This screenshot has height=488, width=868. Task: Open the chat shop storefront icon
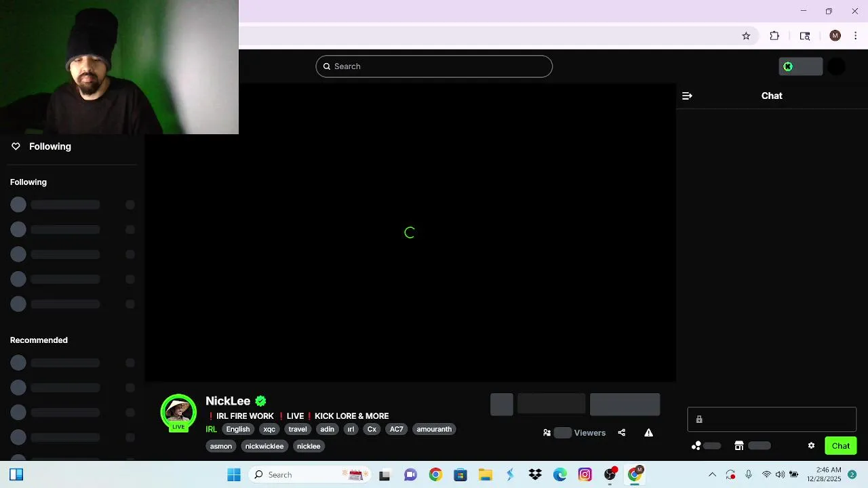pyautogui.click(x=739, y=445)
